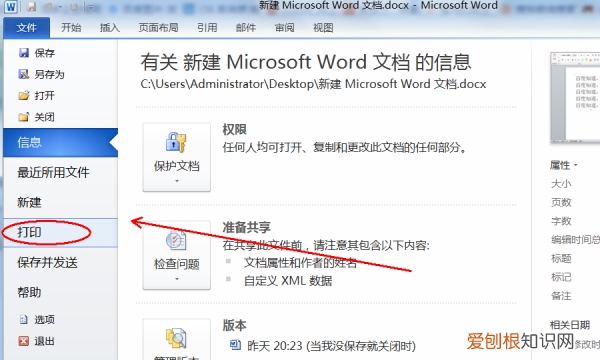Switch to the 邮件 ribbon tab
The image size is (600, 360).
[x=246, y=28]
